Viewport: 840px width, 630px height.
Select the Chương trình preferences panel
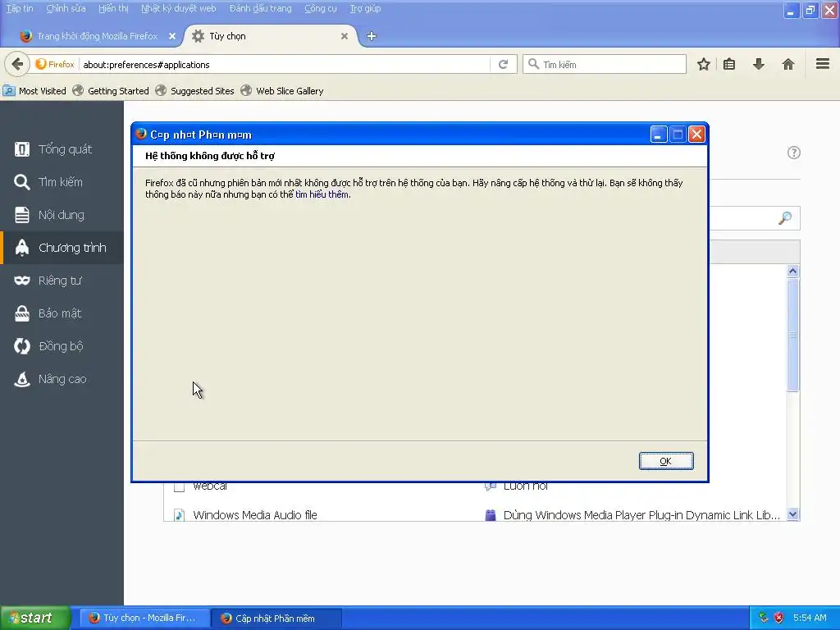click(x=62, y=248)
